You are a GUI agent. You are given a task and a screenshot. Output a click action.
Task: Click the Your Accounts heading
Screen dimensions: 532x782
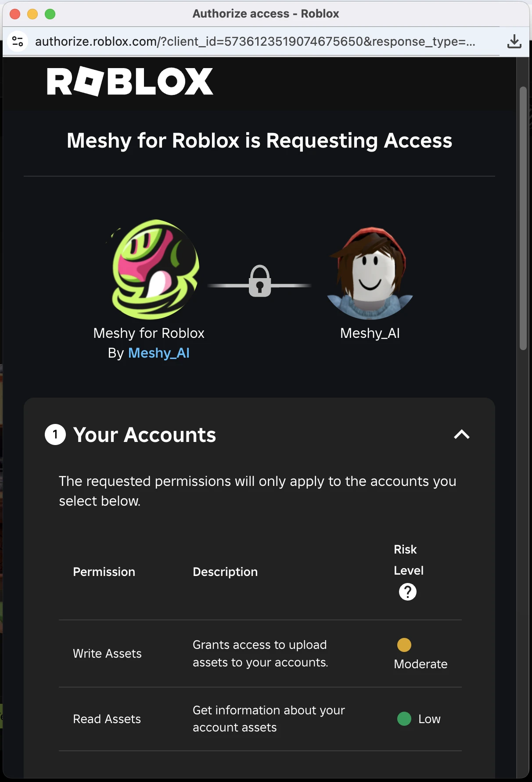[144, 434]
